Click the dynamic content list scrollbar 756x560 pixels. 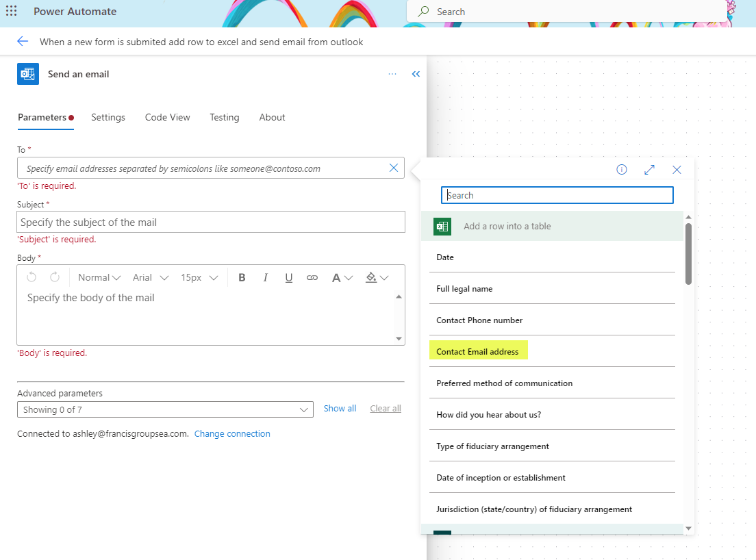click(688, 253)
